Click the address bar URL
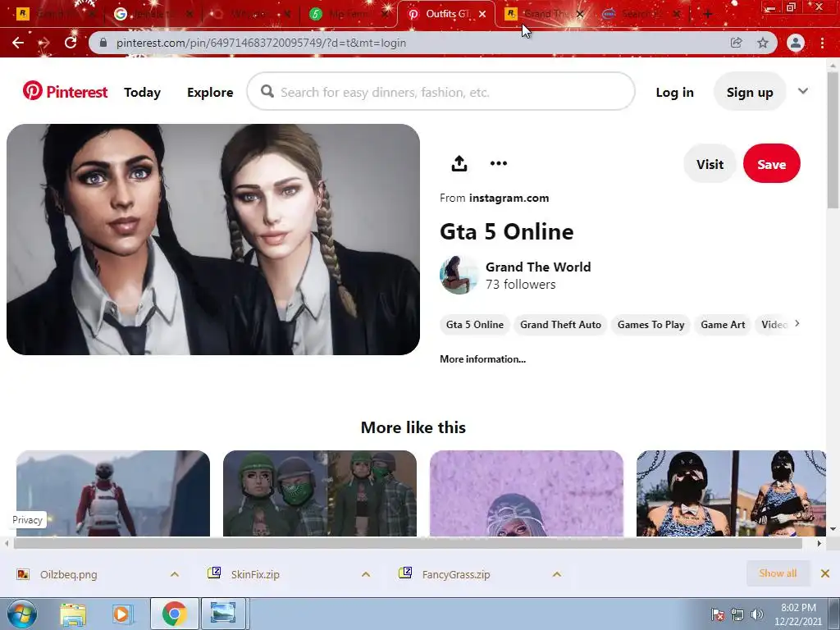Viewport: 840px width, 630px height. point(261,43)
